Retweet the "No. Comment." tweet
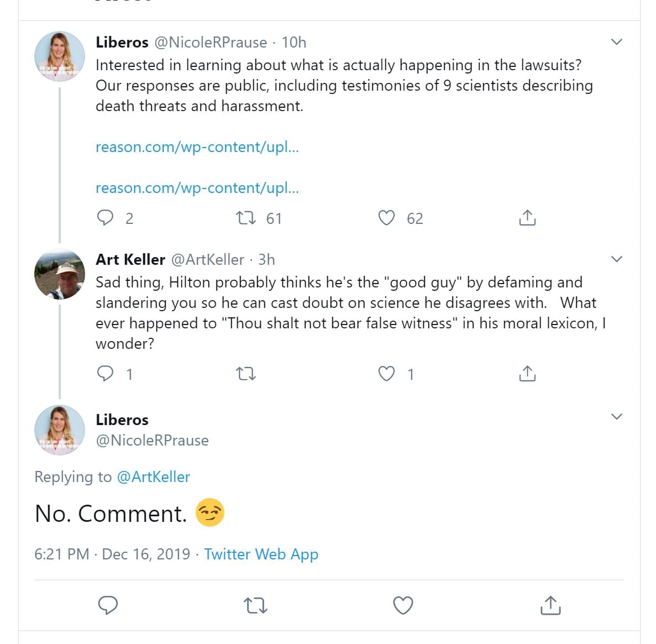 [255, 605]
